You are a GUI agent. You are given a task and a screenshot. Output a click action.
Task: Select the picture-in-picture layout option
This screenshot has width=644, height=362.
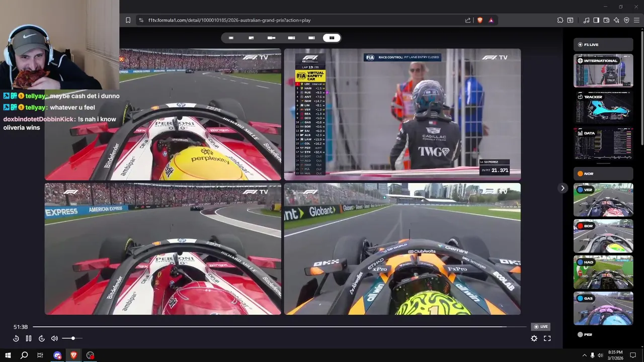(x=251, y=38)
